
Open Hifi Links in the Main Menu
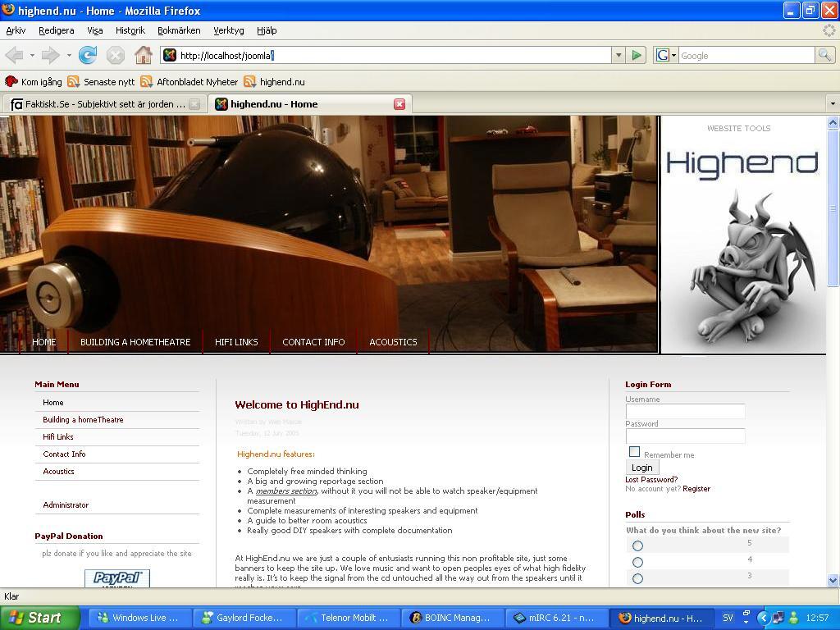pos(58,436)
